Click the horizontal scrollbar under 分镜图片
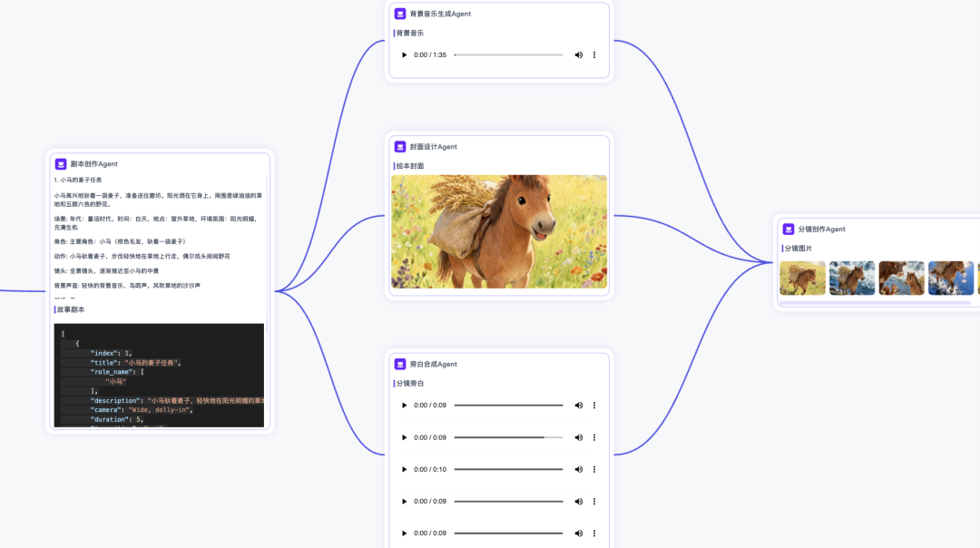Image resolution: width=980 pixels, height=548 pixels. [x=871, y=303]
